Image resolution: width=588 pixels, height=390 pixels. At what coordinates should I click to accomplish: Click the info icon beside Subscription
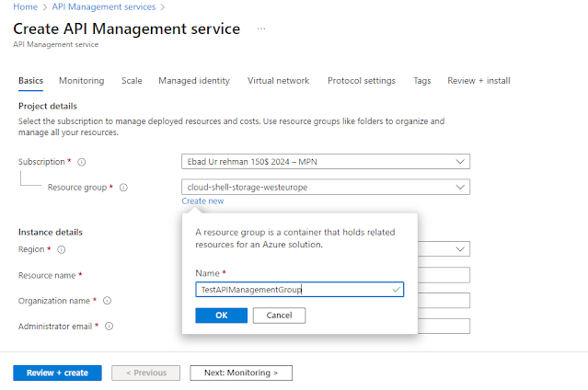pos(82,162)
